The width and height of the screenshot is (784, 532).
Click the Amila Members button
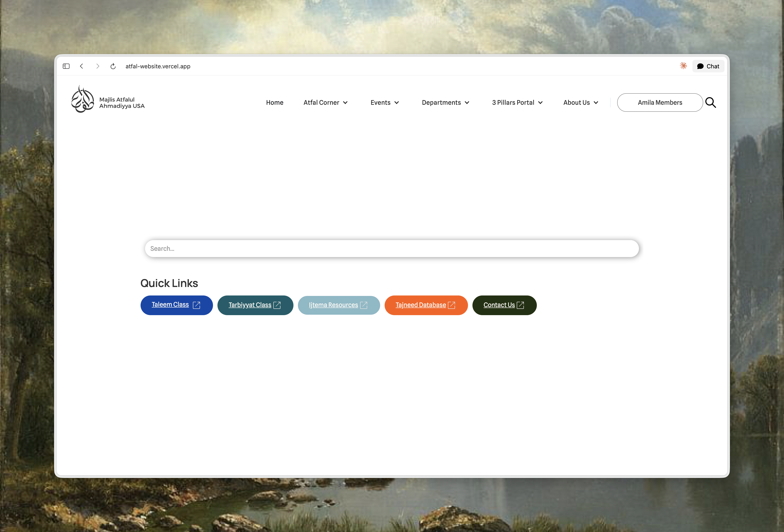(x=660, y=103)
